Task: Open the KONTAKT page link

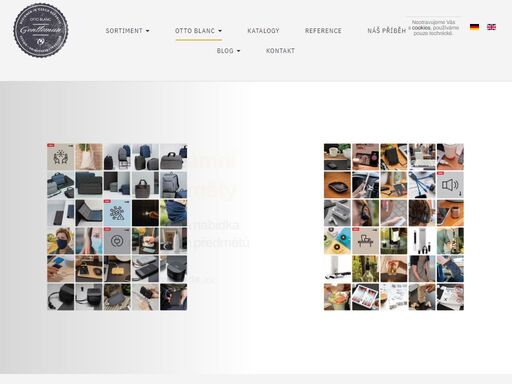Action: pos(280,51)
